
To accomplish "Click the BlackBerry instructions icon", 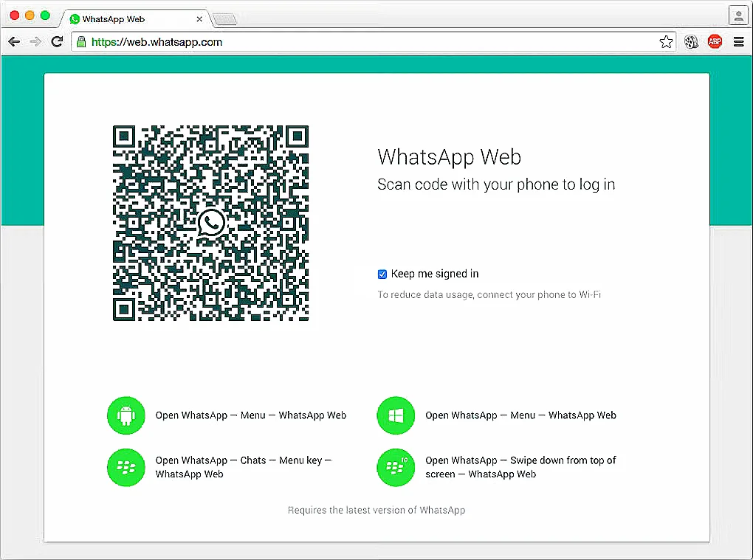I will pos(125,467).
